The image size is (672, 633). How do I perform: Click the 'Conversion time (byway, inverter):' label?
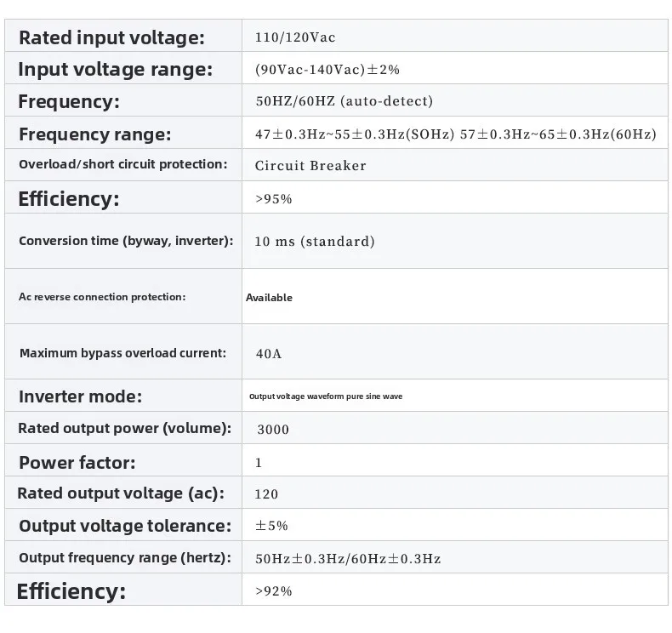[126, 241]
